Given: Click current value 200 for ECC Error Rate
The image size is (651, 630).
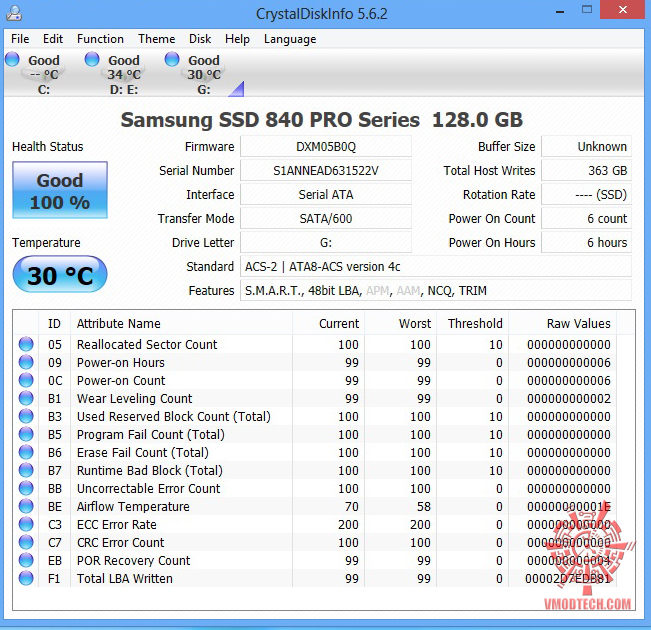Looking at the screenshot, I should pos(348,525).
